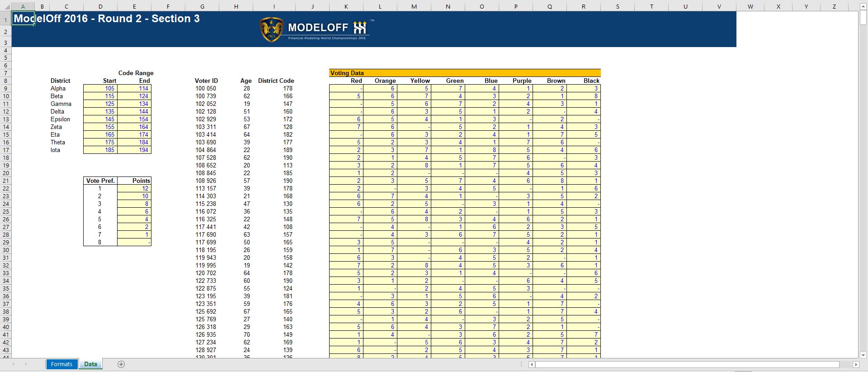Image resolution: width=868 pixels, height=372 pixels.
Task: Click sheet navigation next arrow
Action: tap(26, 364)
